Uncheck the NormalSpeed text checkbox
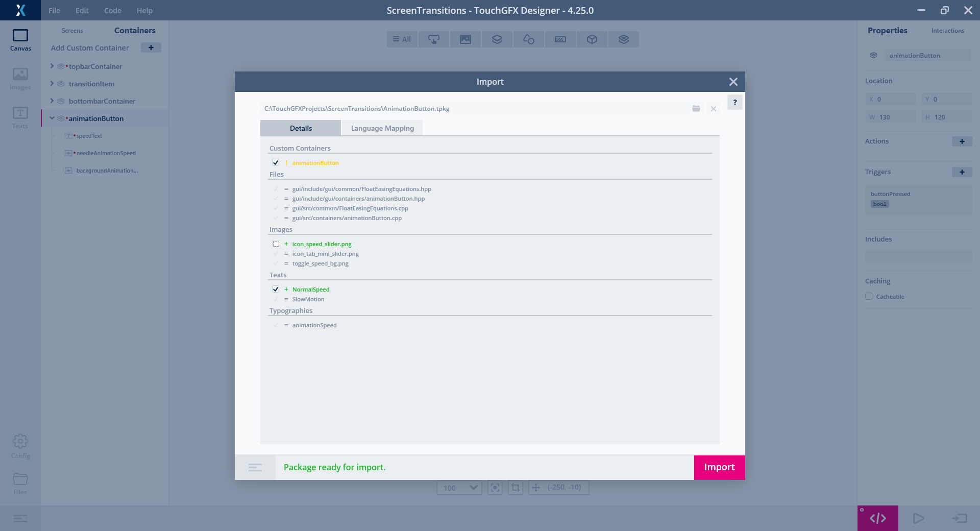980x531 pixels. tap(276, 289)
